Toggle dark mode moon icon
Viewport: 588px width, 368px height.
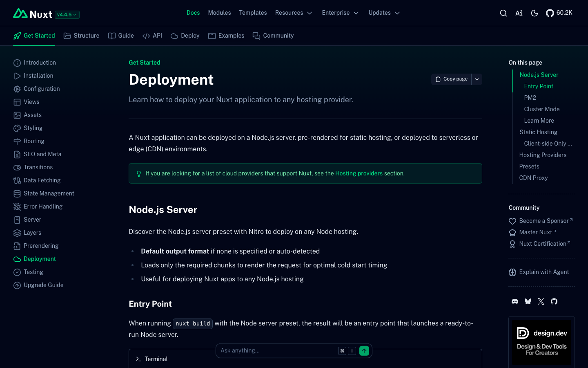(535, 13)
